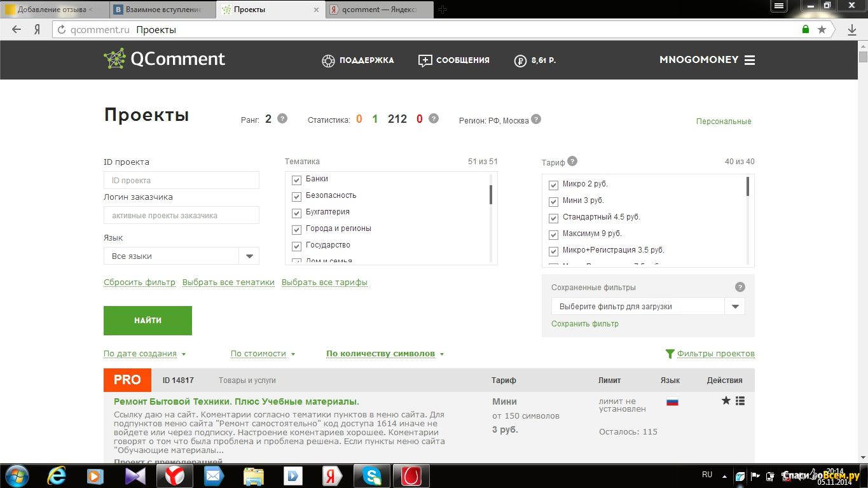Uncheck the Государство topic checkbox

[296, 246]
